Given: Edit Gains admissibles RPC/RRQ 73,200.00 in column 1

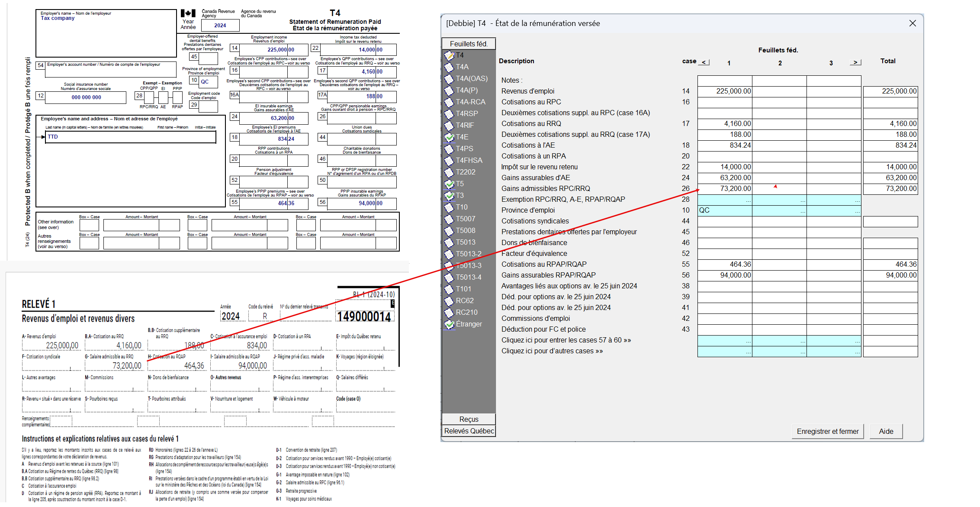Looking at the screenshot, I should (x=725, y=189).
